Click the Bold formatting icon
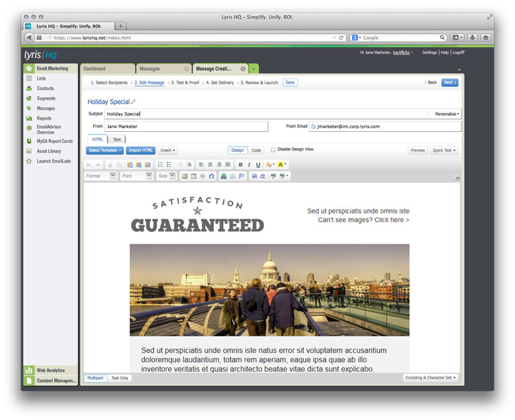 tap(240, 165)
